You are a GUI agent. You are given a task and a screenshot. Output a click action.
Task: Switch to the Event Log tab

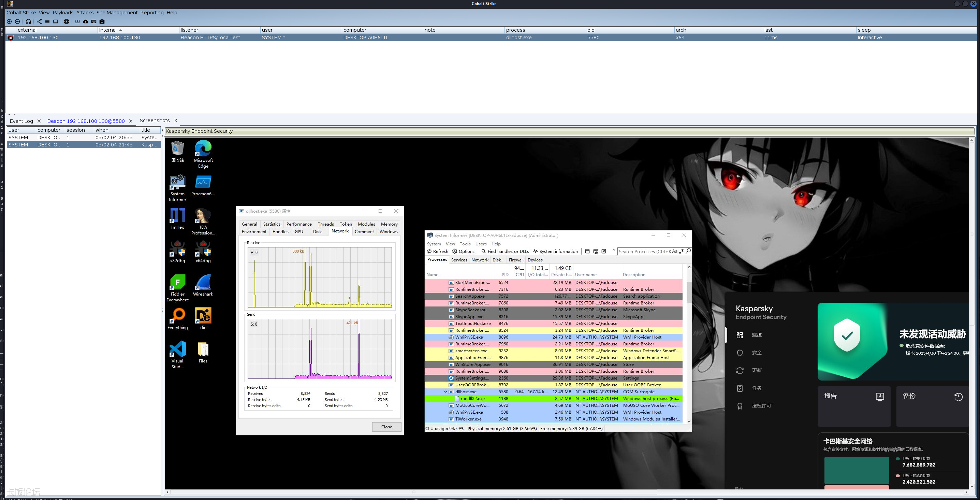coord(21,121)
